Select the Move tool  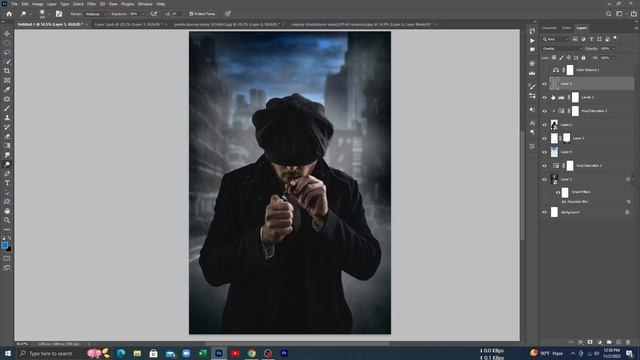7,33
